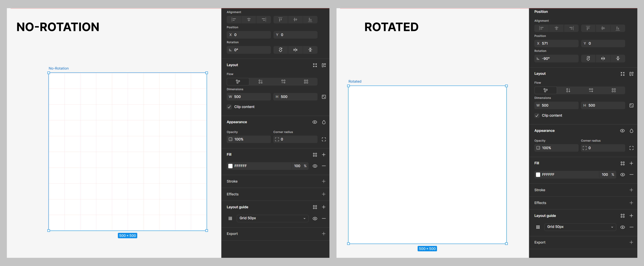Click align vertical centers icon in Rotated panel
The width and height of the screenshot is (644, 266).
coord(603,28)
